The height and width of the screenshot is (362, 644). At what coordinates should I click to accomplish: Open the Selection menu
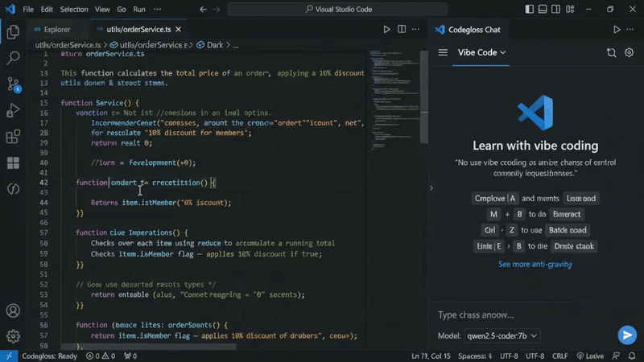[x=74, y=9]
